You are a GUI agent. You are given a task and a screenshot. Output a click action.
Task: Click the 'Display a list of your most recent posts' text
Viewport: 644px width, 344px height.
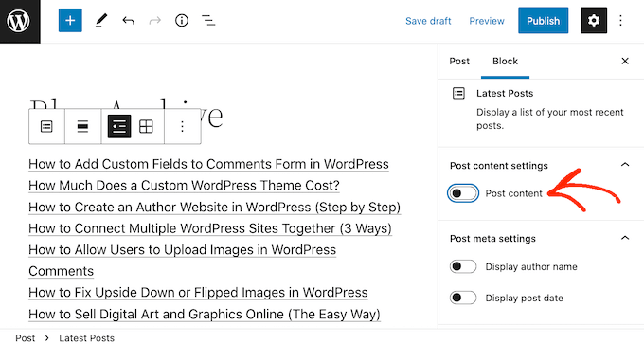point(550,118)
